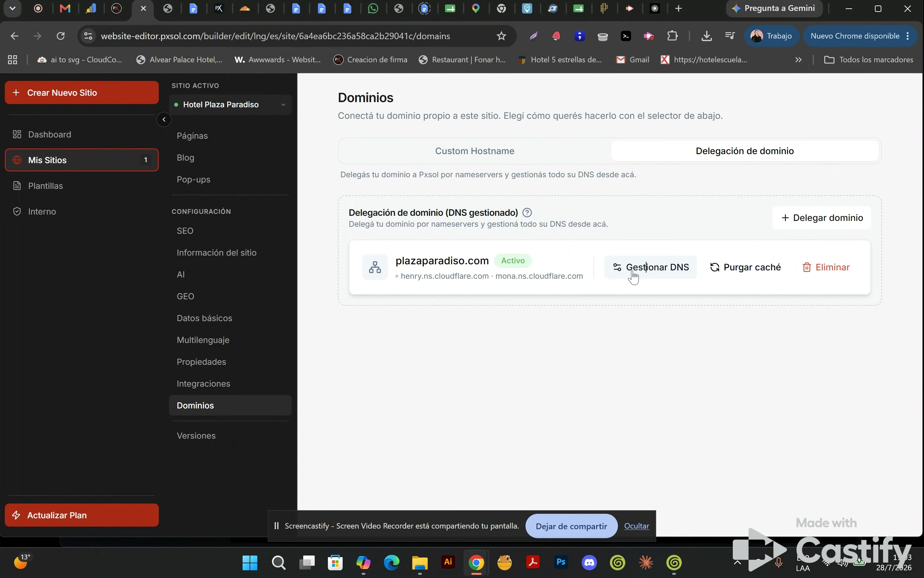Open the Chrome extensions puzzle icon
This screenshot has width=924, height=578.
pyautogui.click(x=672, y=36)
